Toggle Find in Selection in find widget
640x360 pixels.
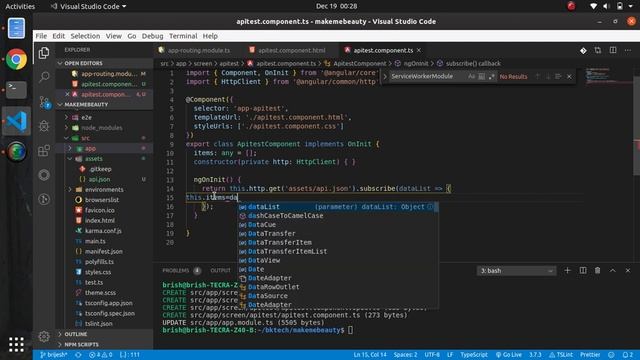click(558, 76)
